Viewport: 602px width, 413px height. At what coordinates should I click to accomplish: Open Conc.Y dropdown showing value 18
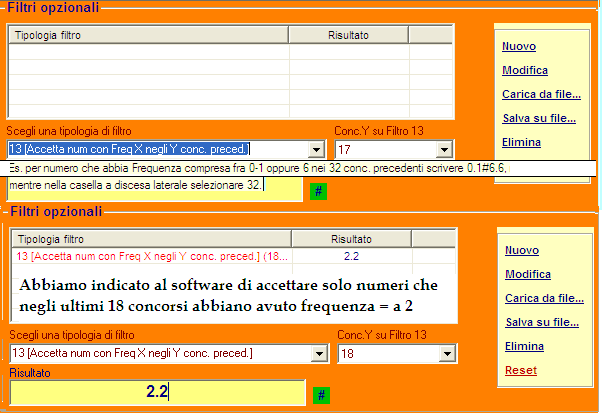[445, 354]
